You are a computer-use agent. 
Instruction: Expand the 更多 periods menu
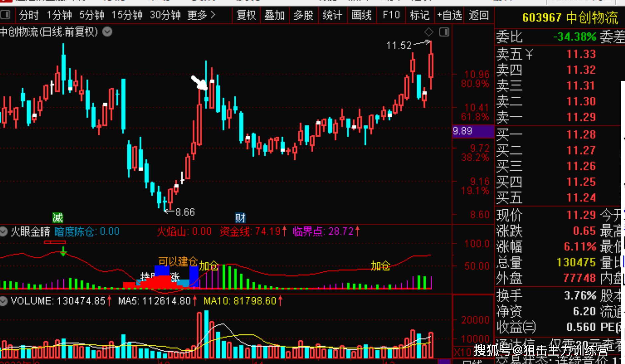pos(201,15)
